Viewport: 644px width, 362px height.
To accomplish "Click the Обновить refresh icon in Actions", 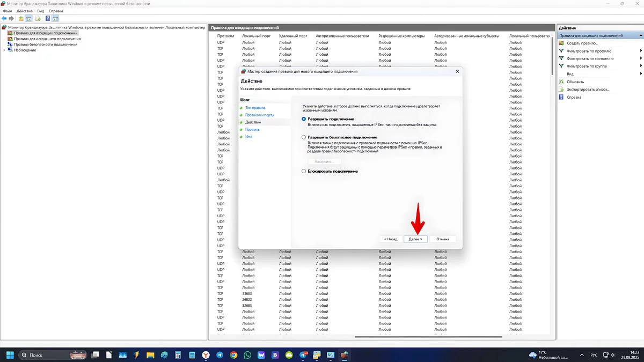I will [x=561, y=82].
